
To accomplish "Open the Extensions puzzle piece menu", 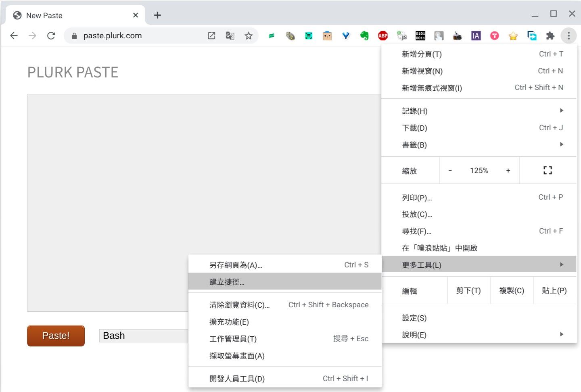I will tap(550, 36).
